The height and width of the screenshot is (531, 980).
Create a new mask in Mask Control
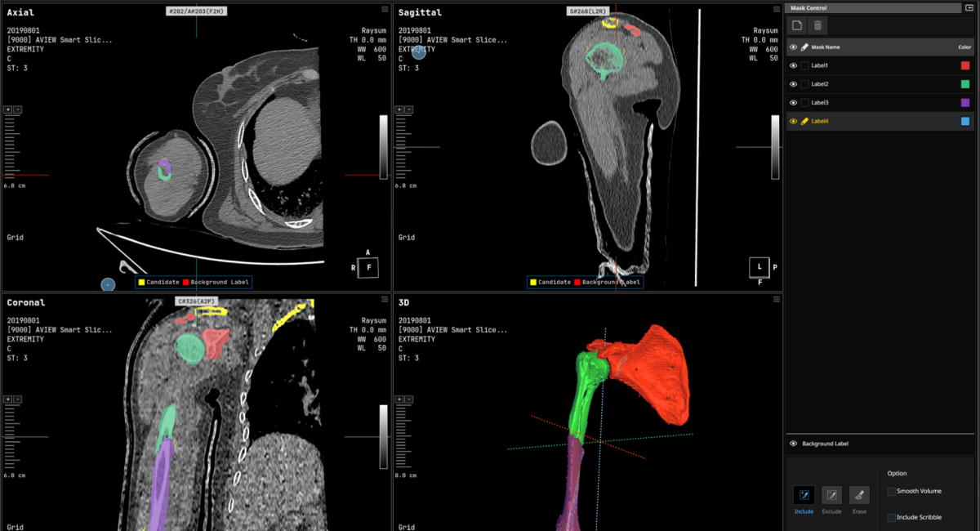pyautogui.click(x=797, y=25)
